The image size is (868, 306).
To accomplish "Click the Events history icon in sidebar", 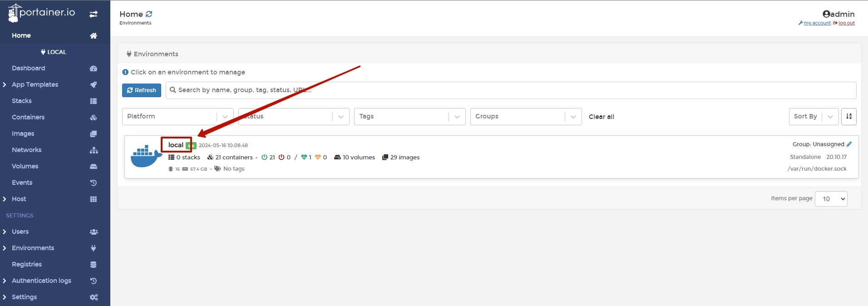I will (x=94, y=183).
